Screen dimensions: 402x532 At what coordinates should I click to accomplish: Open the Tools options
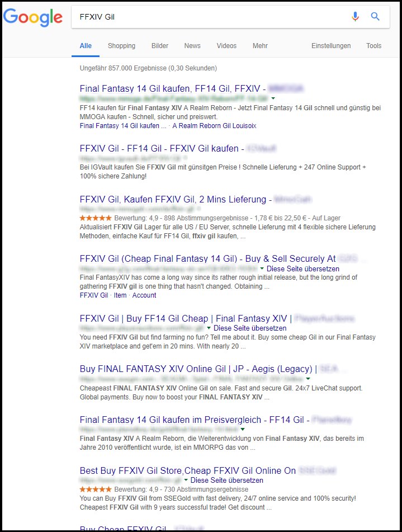(x=374, y=46)
